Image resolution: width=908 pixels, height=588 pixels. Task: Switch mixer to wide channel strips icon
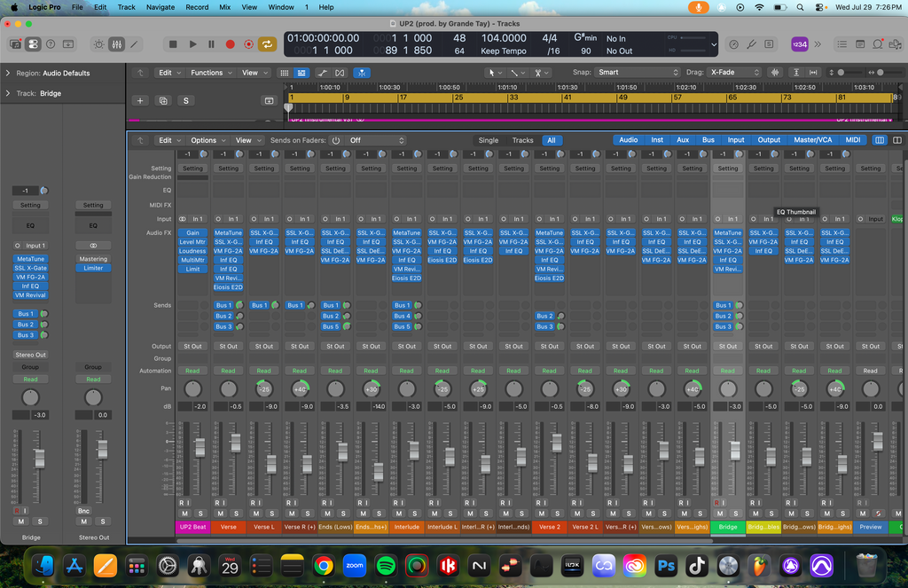[x=897, y=140]
